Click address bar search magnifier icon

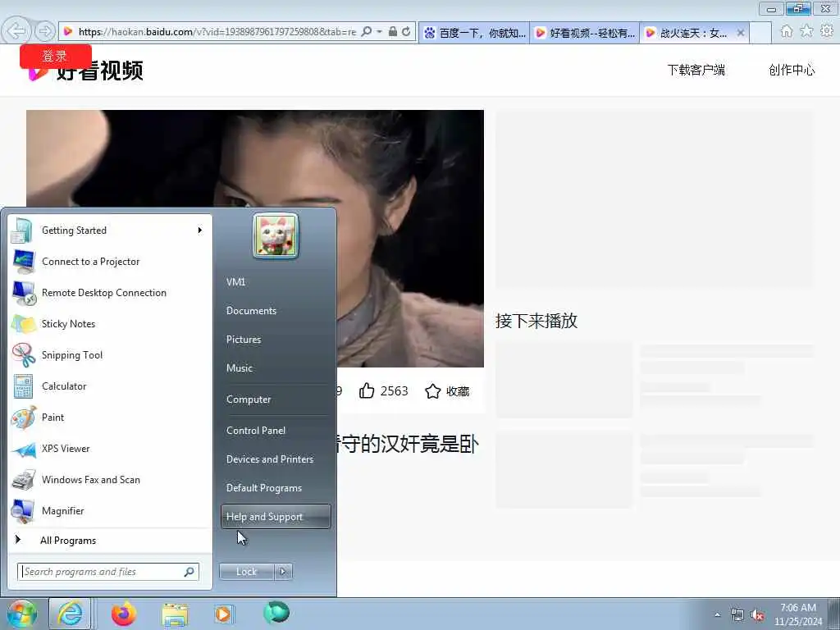[367, 32]
